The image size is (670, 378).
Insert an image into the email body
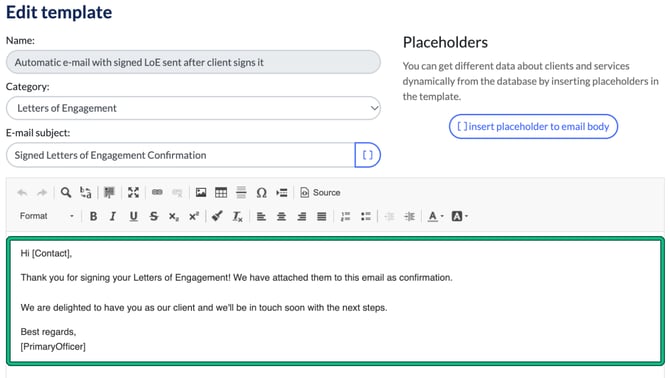click(201, 193)
